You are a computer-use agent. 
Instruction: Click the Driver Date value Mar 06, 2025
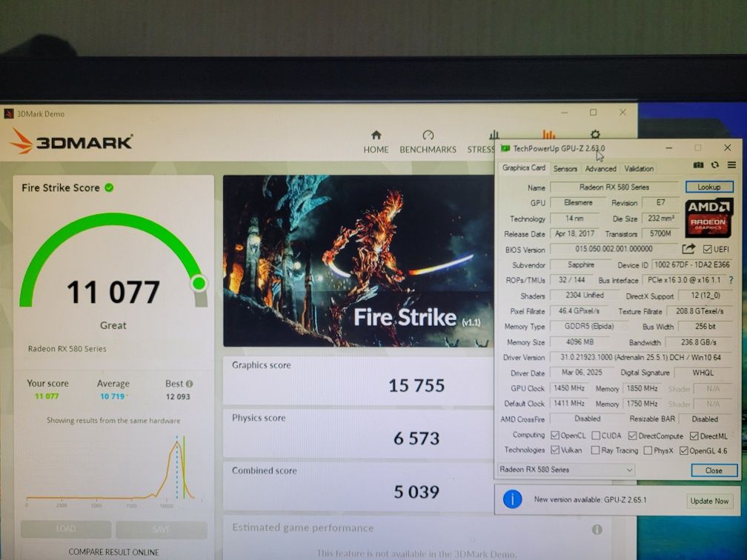click(x=581, y=373)
